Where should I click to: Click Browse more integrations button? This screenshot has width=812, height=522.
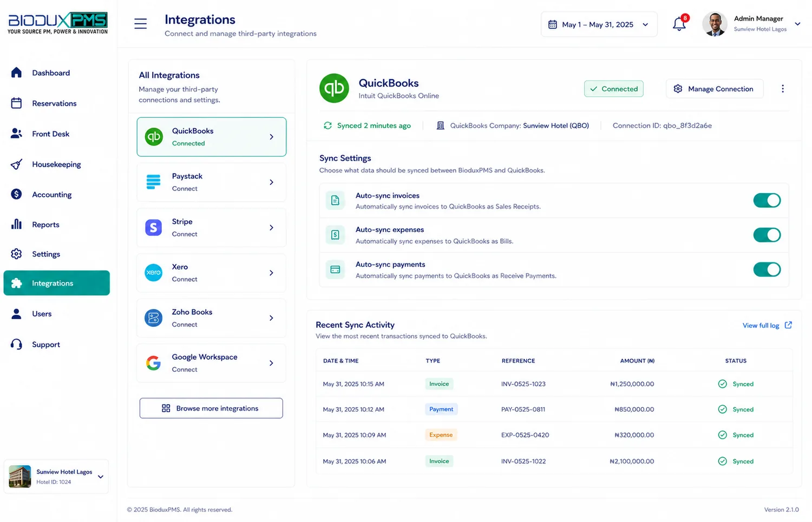[x=211, y=408]
